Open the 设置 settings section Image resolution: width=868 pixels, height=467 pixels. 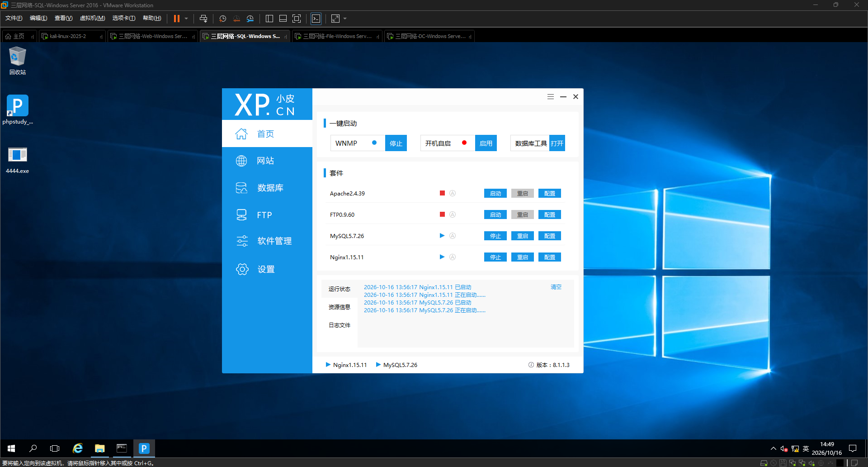(267, 269)
